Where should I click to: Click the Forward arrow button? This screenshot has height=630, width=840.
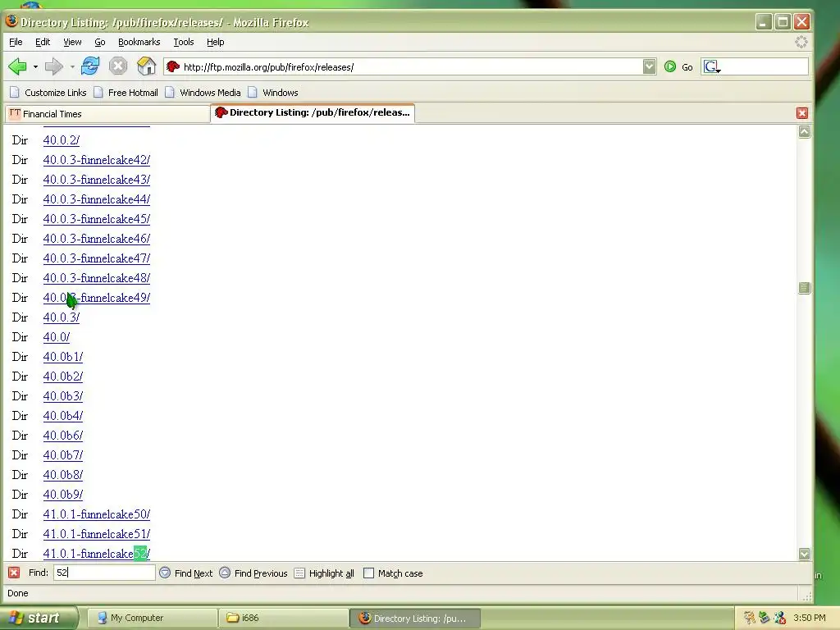point(53,66)
